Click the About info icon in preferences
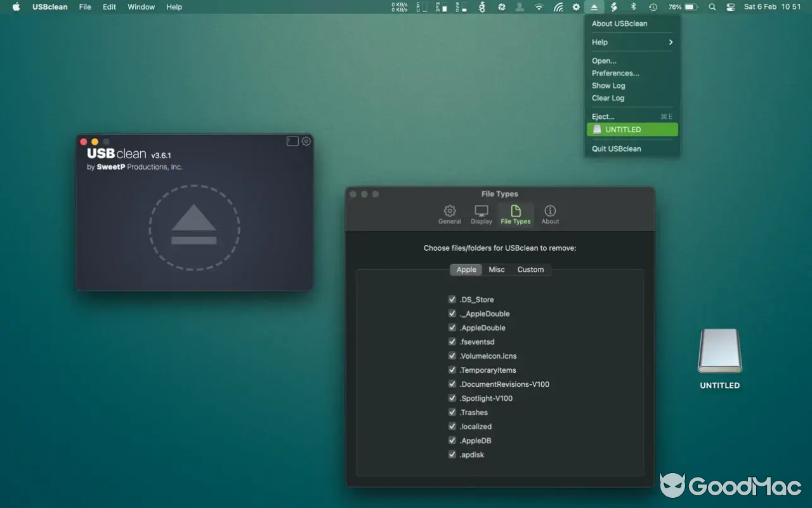 (549, 213)
